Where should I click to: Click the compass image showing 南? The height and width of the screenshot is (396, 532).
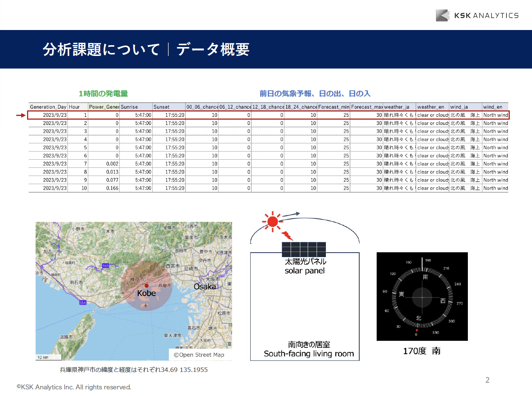click(422, 296)
